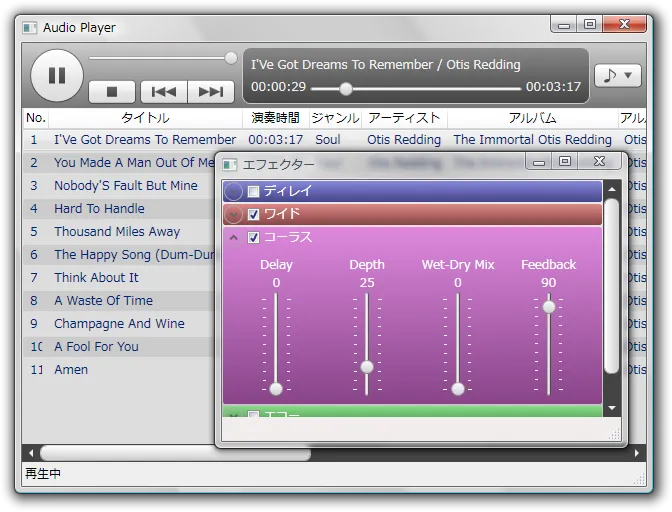
Task: Click the volume slider knob
Action: coord(231,58)
